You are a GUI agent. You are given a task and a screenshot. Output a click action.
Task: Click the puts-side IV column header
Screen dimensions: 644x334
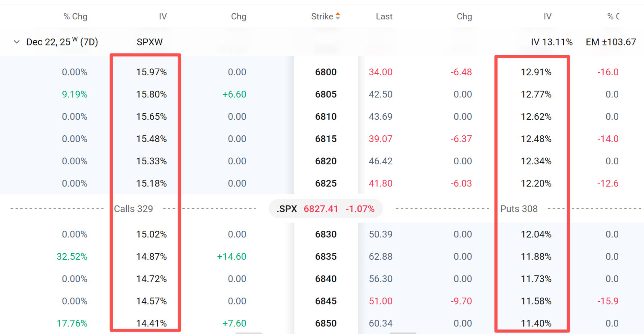[x=547, y=17]
